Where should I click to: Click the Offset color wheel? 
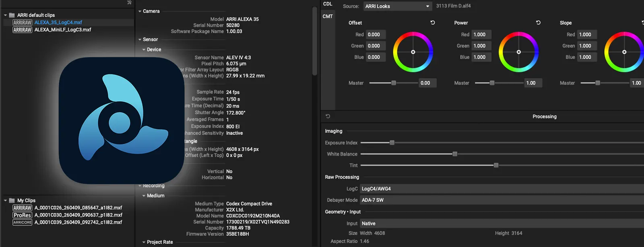413,52
